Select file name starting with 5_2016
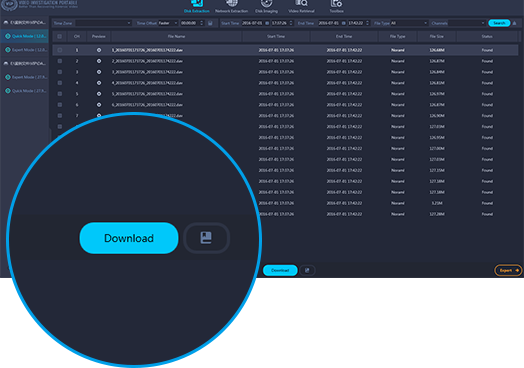Screen dimensions: 524x368 point(147,94)
